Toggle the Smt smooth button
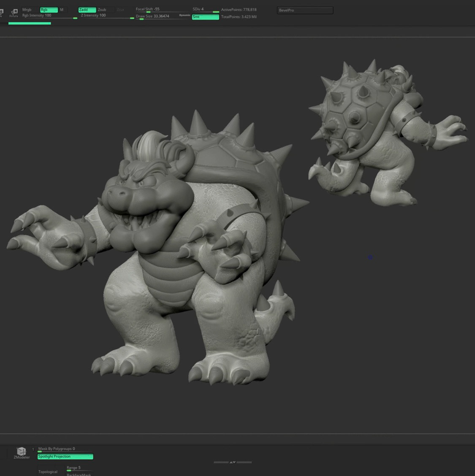The height and width of the screenshot is (476, 475). [205, 17]
